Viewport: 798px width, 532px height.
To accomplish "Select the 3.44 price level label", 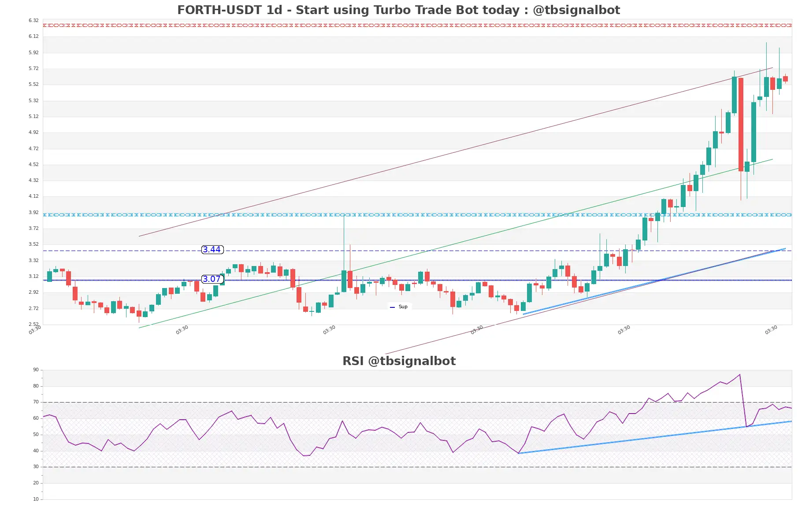I will [x=212, y=250].
